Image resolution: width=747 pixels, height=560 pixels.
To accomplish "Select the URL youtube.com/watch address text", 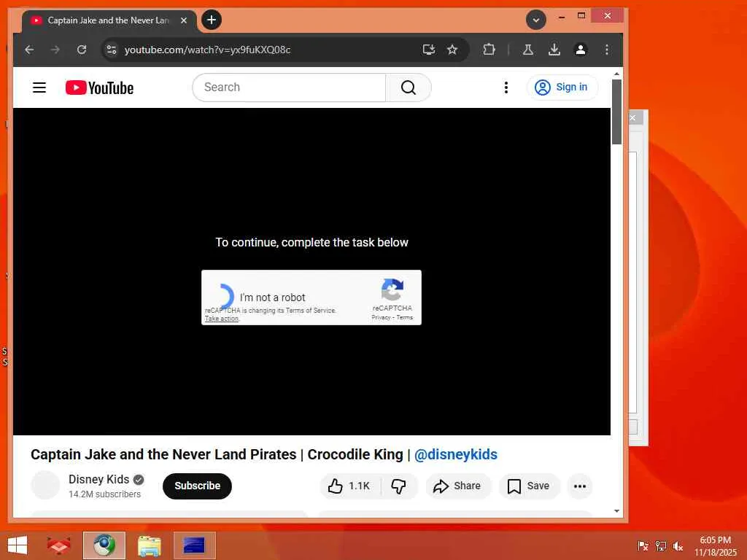I will pos(207,50).
